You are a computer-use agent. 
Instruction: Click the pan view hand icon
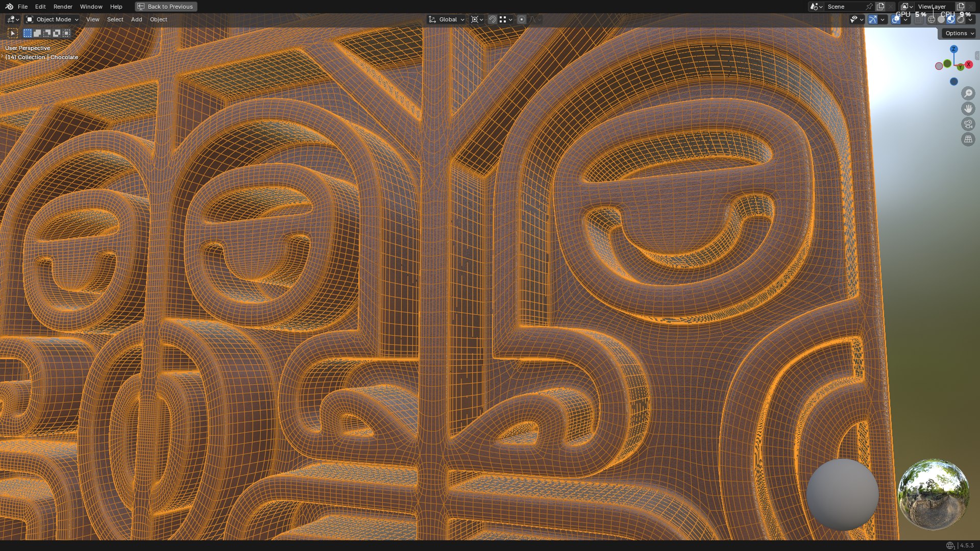pos(968,109)
